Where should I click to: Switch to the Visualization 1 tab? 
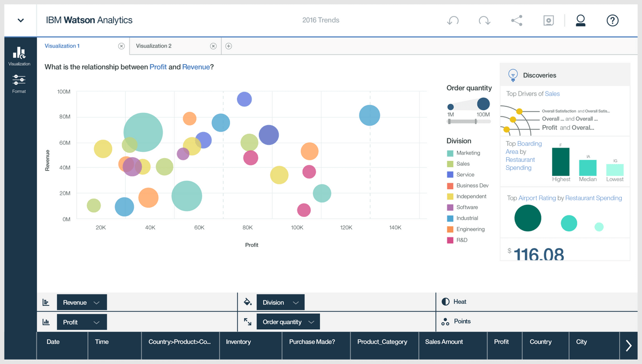pyautogui.click(x=83, y=46)
